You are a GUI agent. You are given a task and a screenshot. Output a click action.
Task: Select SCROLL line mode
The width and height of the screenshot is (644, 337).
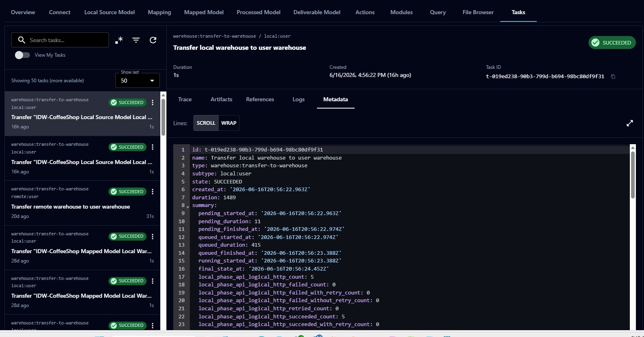206,123
